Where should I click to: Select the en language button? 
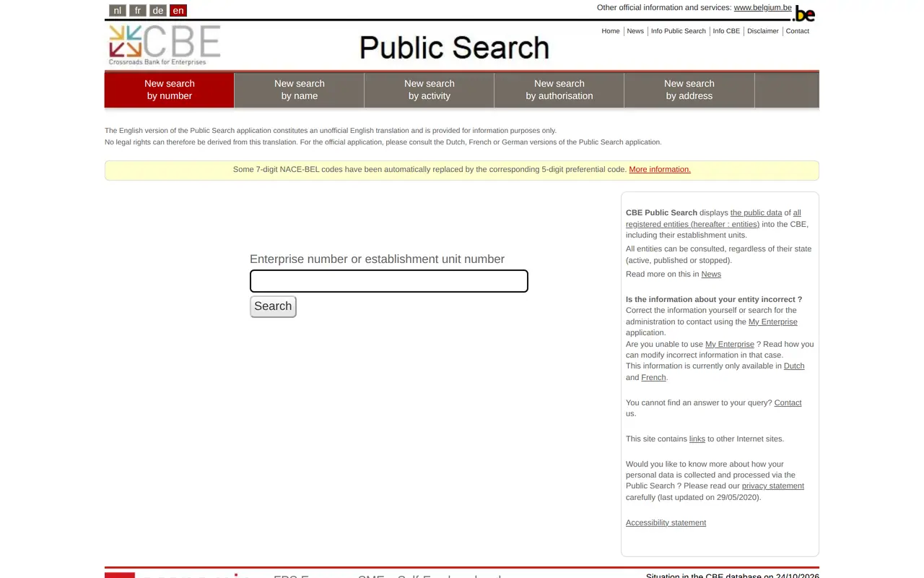[178, 10]
